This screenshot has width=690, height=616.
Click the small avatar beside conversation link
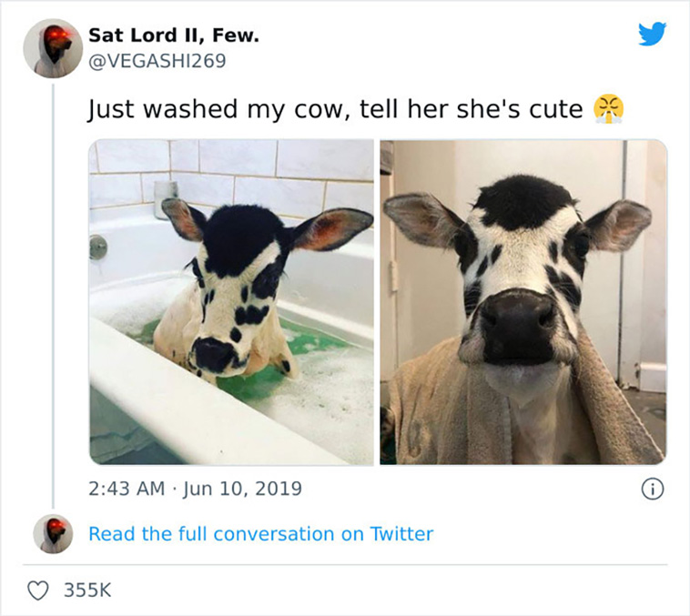pos(53,534)
